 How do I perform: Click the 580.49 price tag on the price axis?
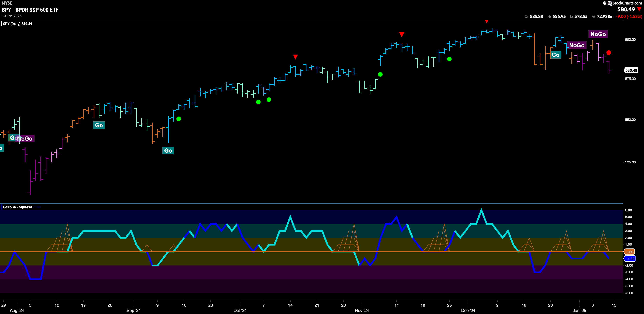(x=631, y=70)
